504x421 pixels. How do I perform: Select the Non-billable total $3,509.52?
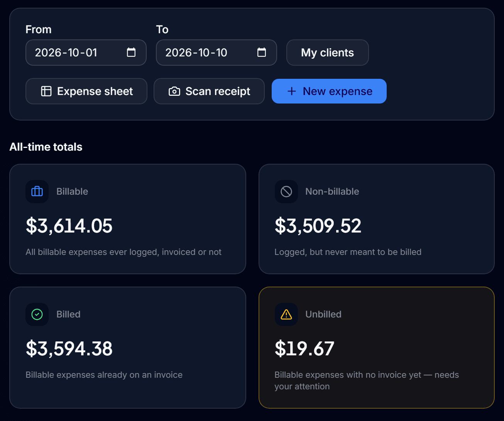(318, 226)
